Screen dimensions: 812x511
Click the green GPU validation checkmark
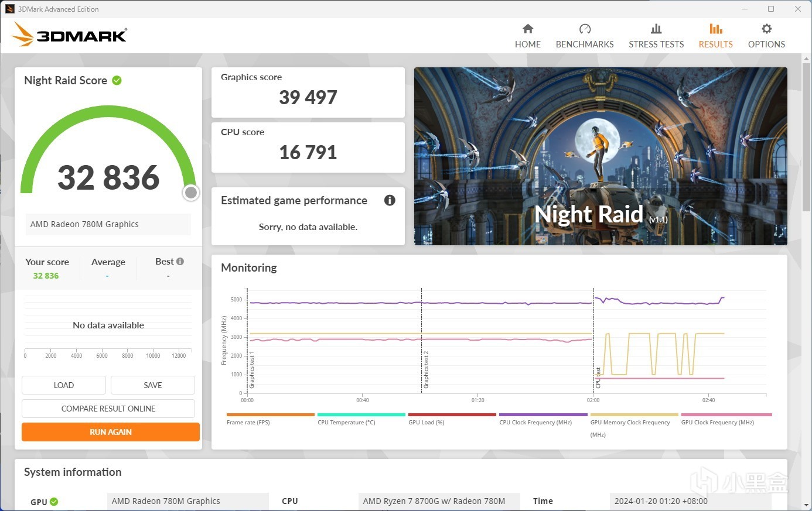coord(54,502)
